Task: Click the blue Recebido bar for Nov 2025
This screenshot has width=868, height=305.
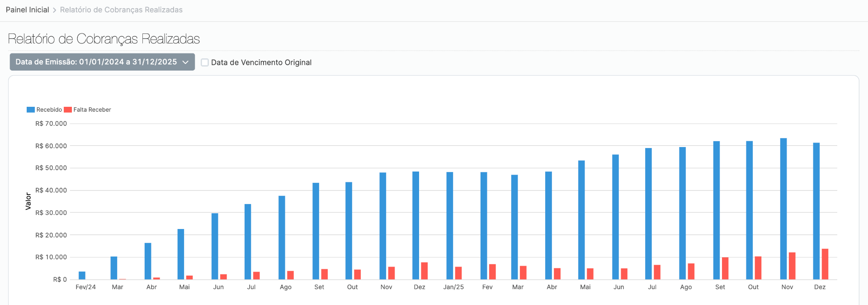Action: (783, 209)
